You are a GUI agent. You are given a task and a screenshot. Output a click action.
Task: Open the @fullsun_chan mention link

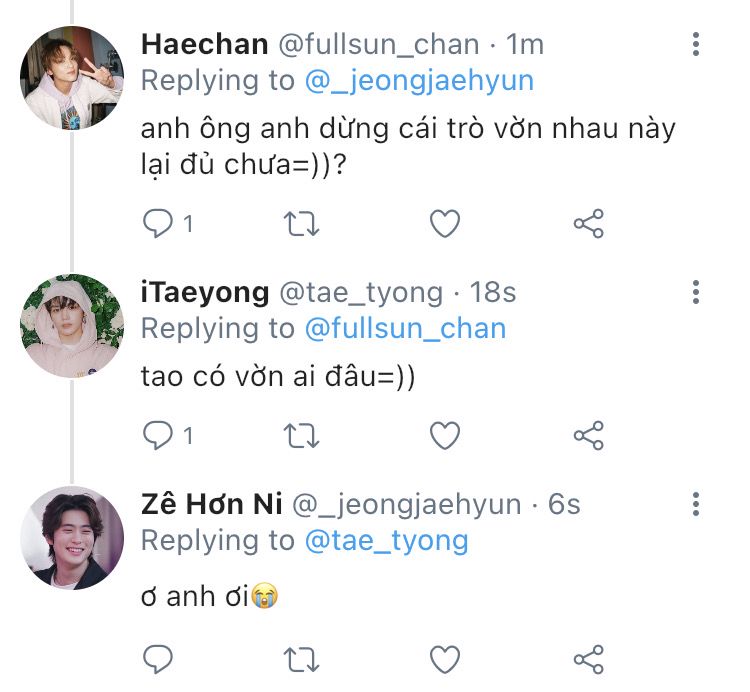(405, 328)
